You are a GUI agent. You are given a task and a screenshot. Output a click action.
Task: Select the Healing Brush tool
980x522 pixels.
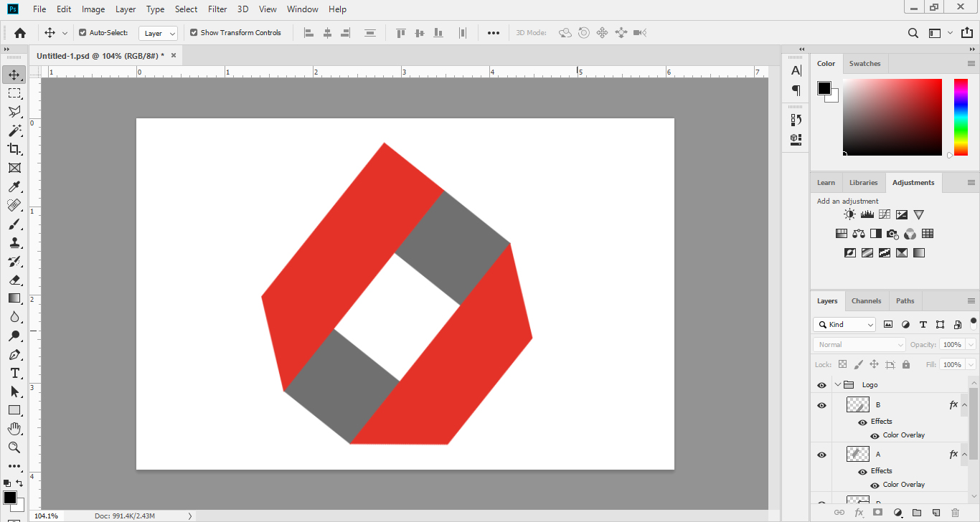[14, 205]
